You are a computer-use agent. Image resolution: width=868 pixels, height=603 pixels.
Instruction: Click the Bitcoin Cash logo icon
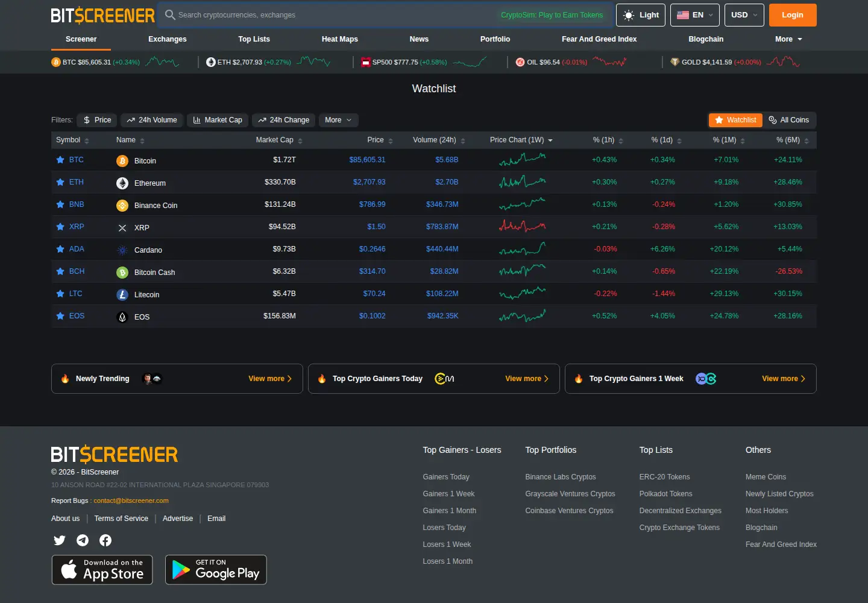[122, 273]
